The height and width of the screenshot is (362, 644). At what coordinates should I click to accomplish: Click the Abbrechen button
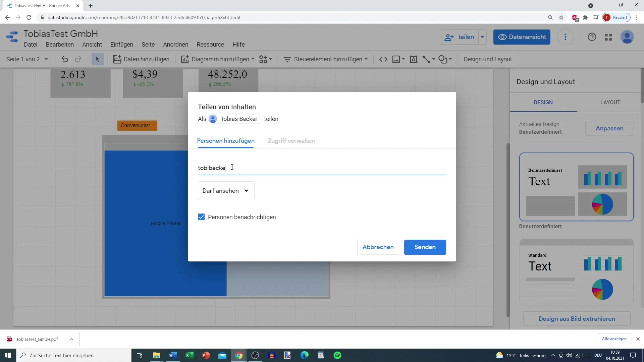378,247
